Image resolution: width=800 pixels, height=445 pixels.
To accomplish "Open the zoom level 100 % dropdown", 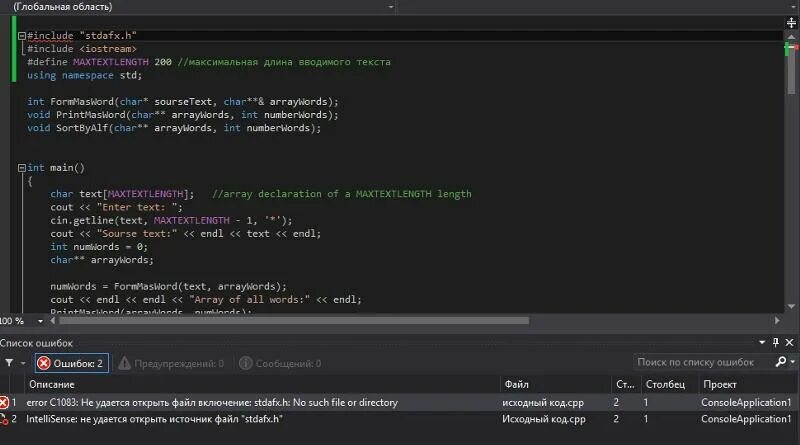I will (40, 321).
